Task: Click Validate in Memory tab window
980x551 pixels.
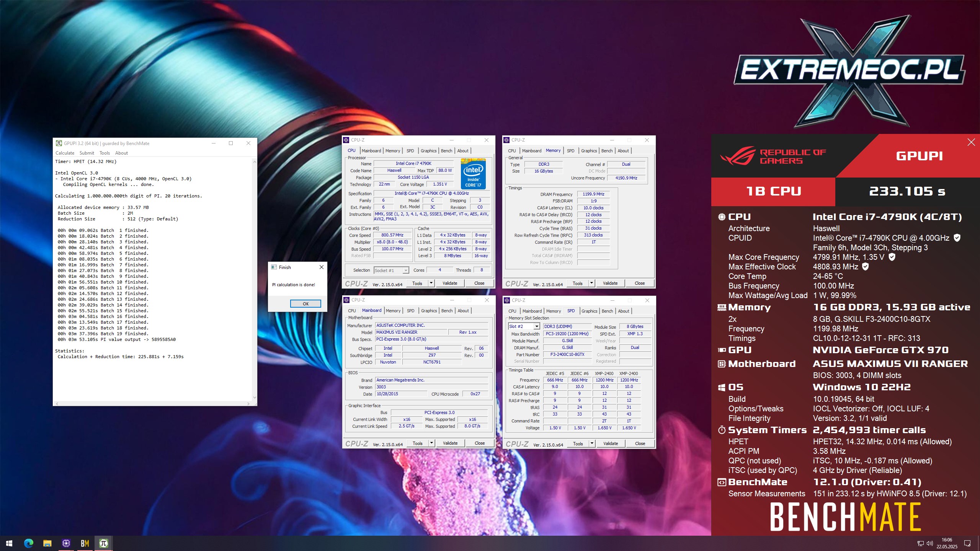Action: [610, 283]
